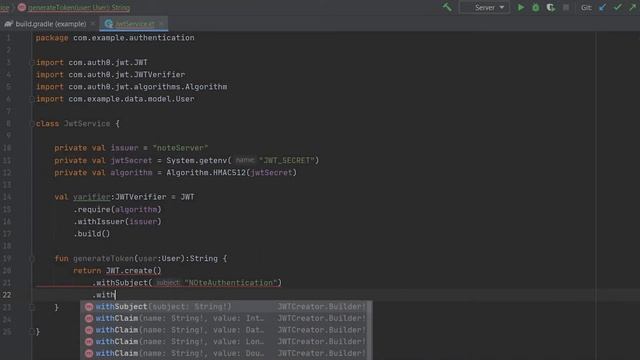Click the method icon beside withClaim Dat suggestion
Image resolution: width=640 pixels, height=360 pixels.
89,330
